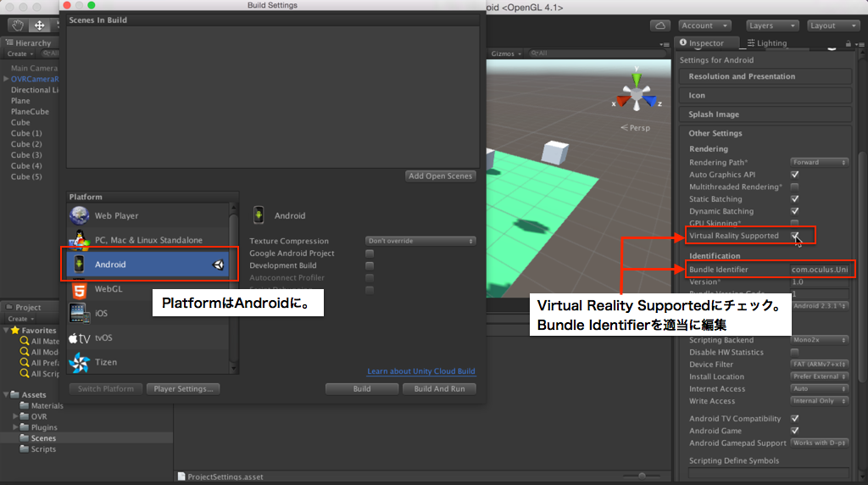The image size is (868, 485).
Task: Open the Rendering Path dropdown
Action: pyautogui.click(x=820, y=162)
